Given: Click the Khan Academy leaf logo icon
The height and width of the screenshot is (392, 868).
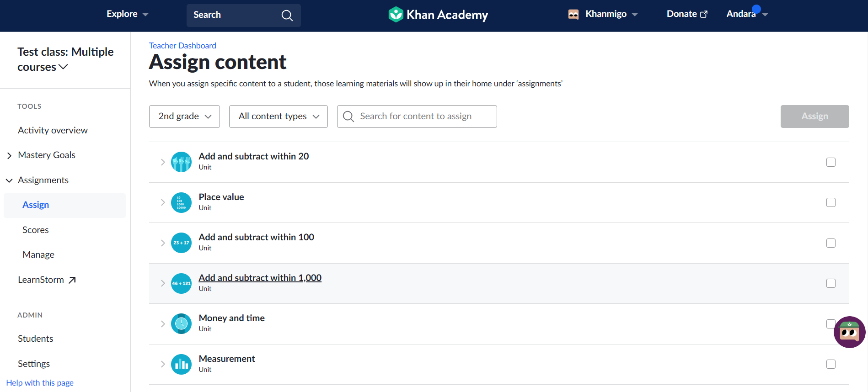Looking at the screenshot, I should click(x=396, y=15).
